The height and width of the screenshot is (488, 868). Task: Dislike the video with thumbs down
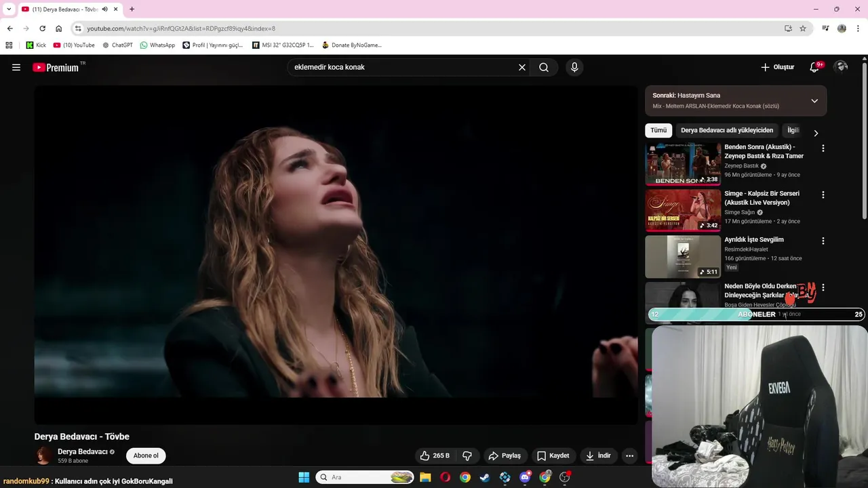467,455
